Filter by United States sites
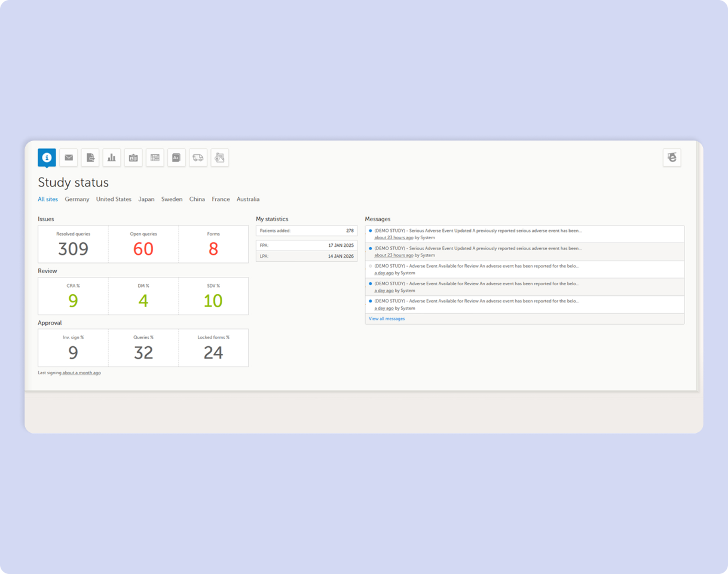The width and height of the screenshot is (728, 574). [114, 199]
